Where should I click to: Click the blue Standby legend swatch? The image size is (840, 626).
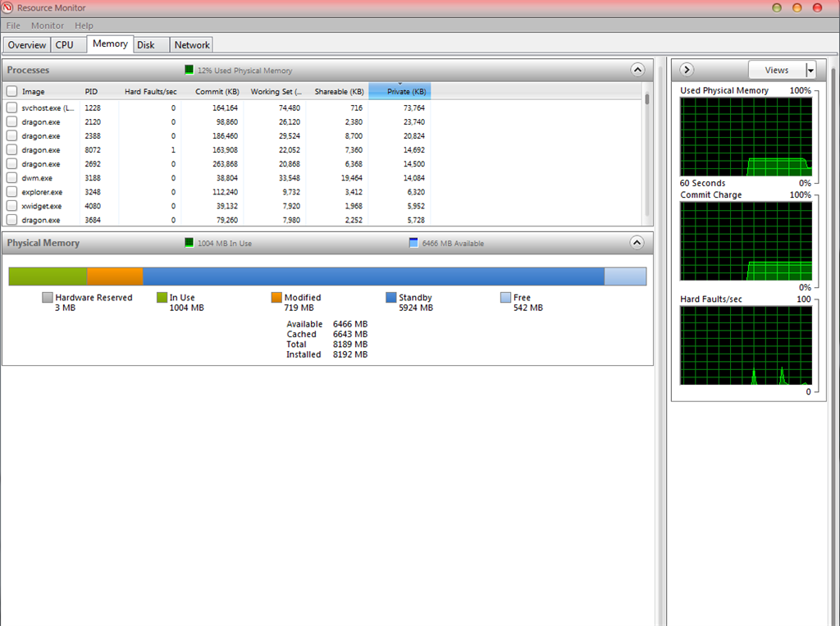(x=391, y=298)
